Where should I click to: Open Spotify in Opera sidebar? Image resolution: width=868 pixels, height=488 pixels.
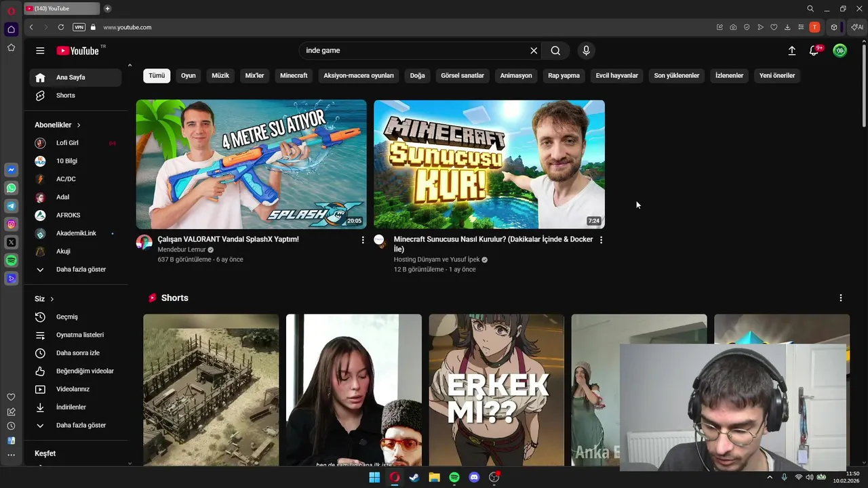(12, 260)
